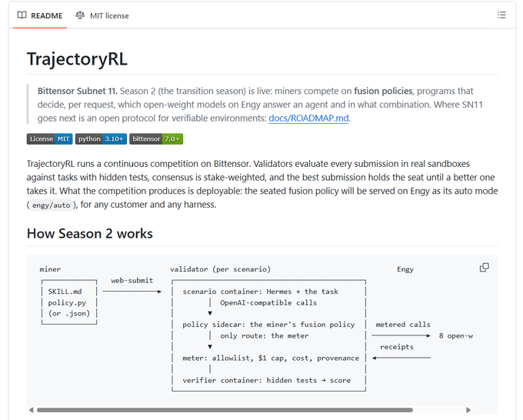Click the left scroll arrow of code block

(x=31, y=410)
